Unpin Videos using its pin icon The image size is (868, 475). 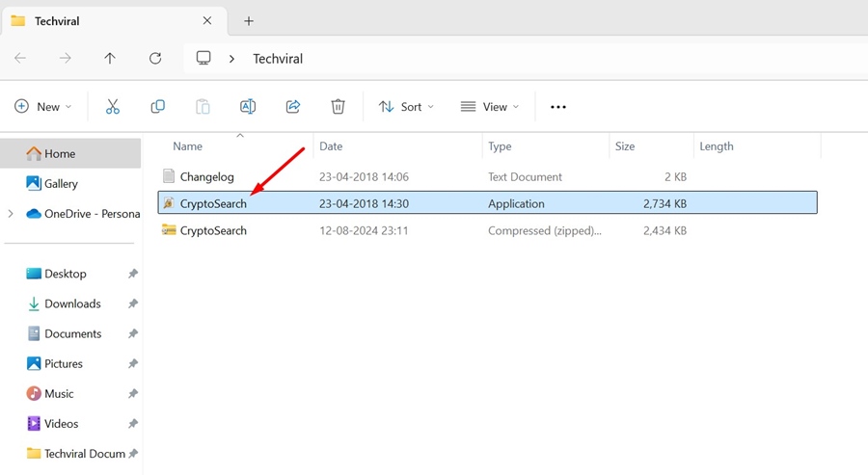pyautogui.click(x=133, y=423)
